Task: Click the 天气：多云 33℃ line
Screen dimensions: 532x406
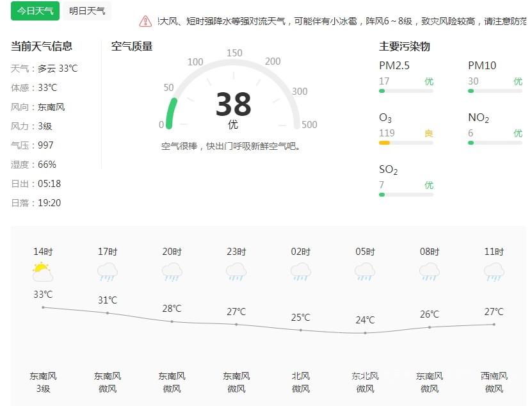Action: click(x=44, y=69)
